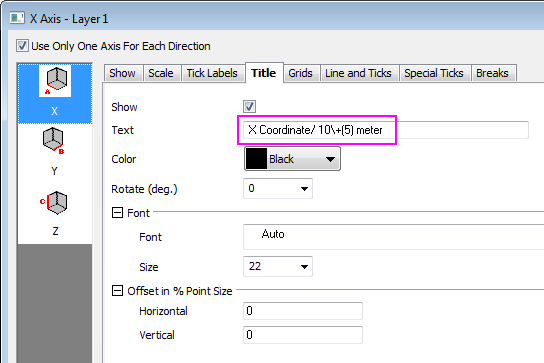This screenshot has height=363, width=544.
Task: Go to Line and Ticks tab
Action: point(358,73)
